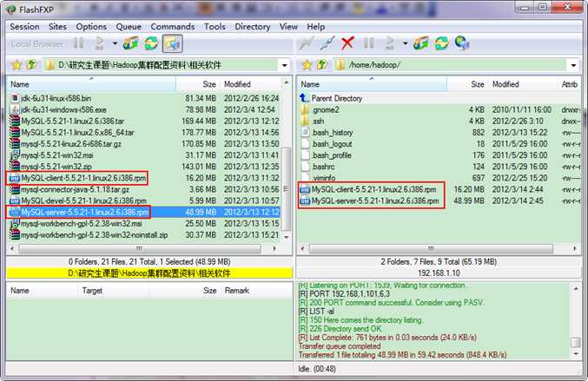Click the local pane refresh icon

[151, 43]
